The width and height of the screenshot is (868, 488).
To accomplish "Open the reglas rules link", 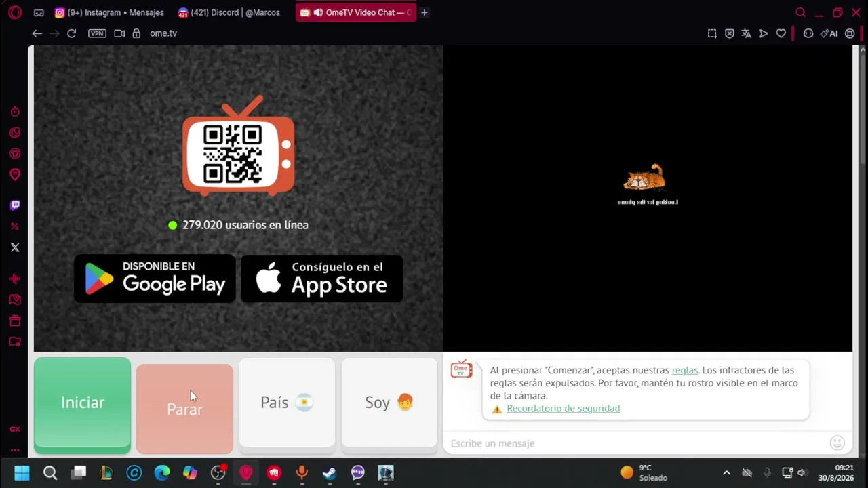I will tap(684, 370).
